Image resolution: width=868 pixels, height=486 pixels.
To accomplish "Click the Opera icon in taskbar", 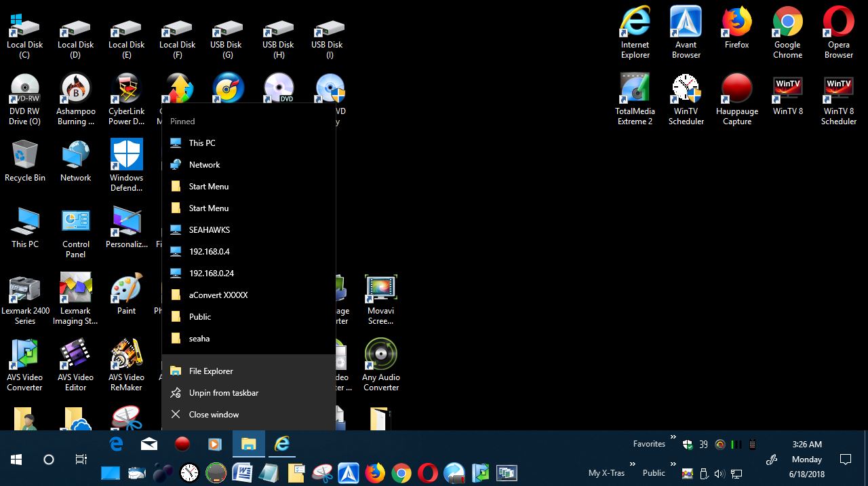I will point(427,472).
